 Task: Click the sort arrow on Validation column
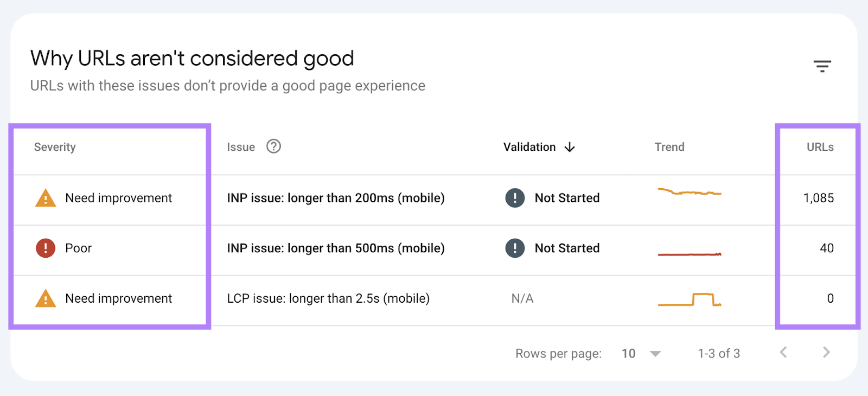point(569,147)
